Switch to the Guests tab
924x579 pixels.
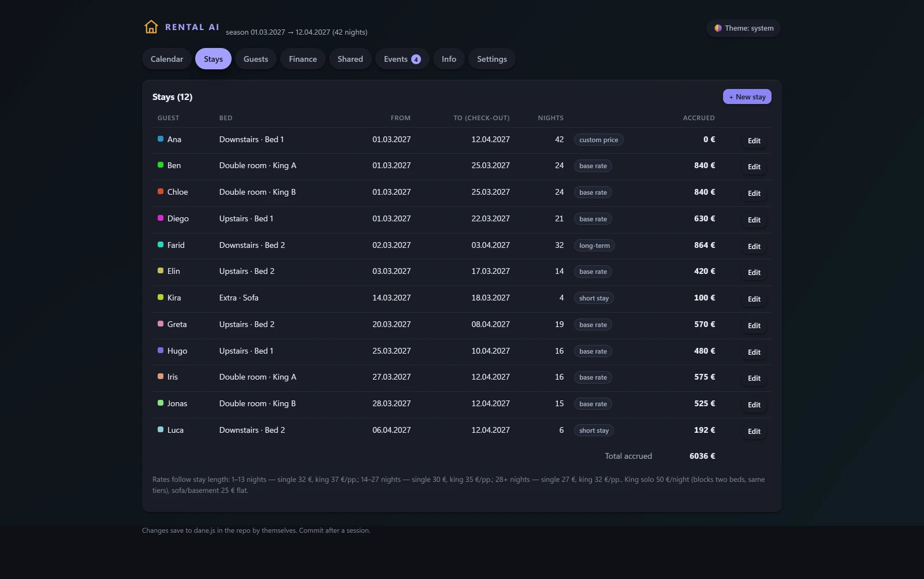pos(256,59)
